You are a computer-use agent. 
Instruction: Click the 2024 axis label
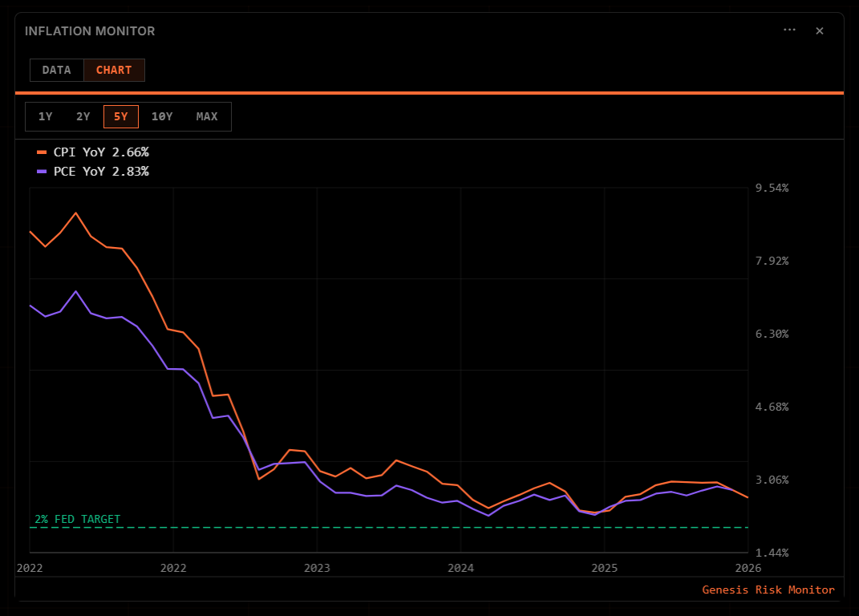point(460,567)
